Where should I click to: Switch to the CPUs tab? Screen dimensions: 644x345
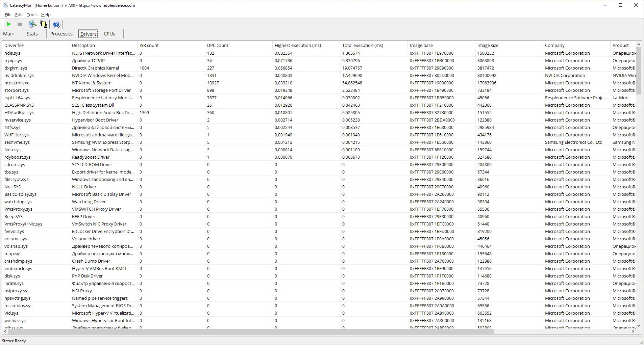pyautogui.click(x=109, y=34)
